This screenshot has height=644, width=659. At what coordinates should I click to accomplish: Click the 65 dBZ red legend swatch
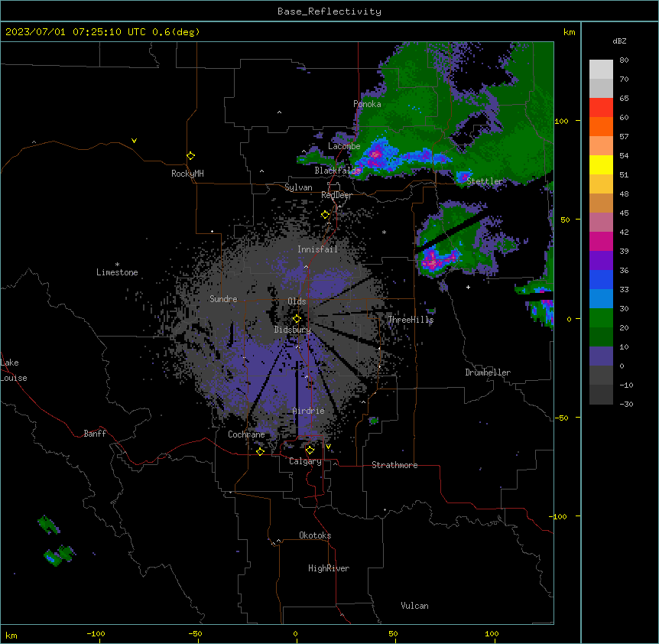pyautogui.click(x=601, y=108)
